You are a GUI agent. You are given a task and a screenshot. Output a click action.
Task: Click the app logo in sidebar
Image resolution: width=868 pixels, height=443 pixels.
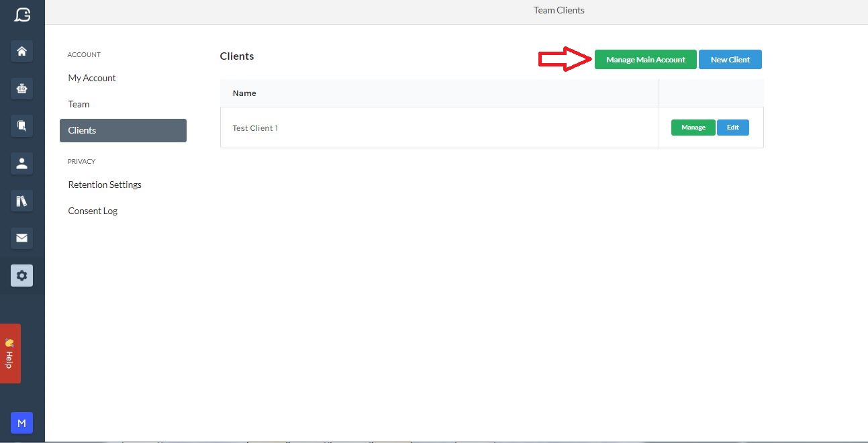pos(22,14)
